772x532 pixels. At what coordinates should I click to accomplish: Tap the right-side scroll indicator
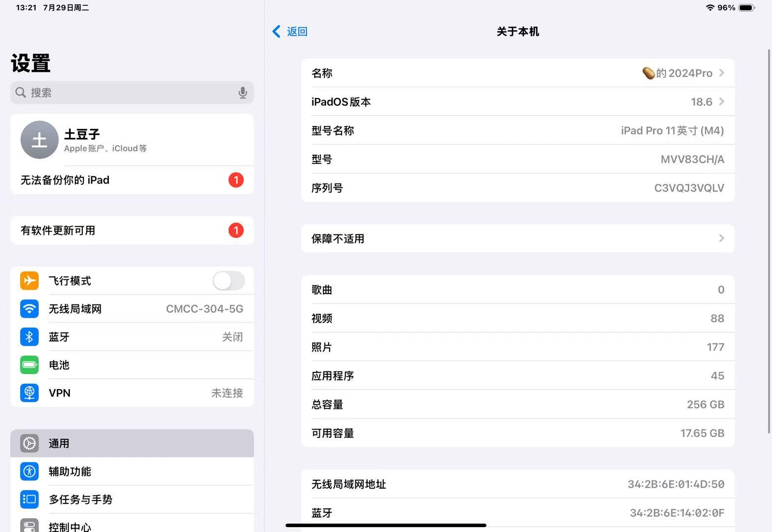pos(769,241)
